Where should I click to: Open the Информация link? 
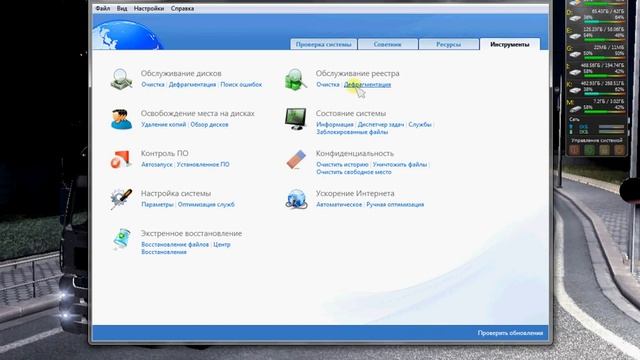(x=335, y=124)
